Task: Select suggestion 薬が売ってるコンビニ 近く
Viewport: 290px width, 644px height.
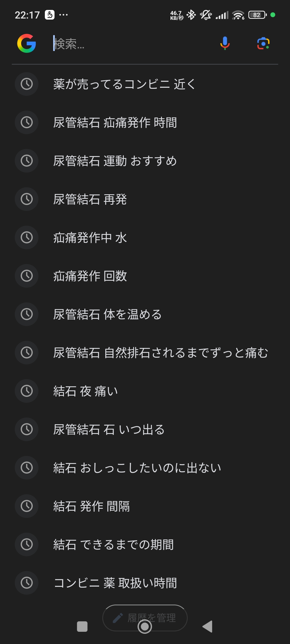Action: 124,84
